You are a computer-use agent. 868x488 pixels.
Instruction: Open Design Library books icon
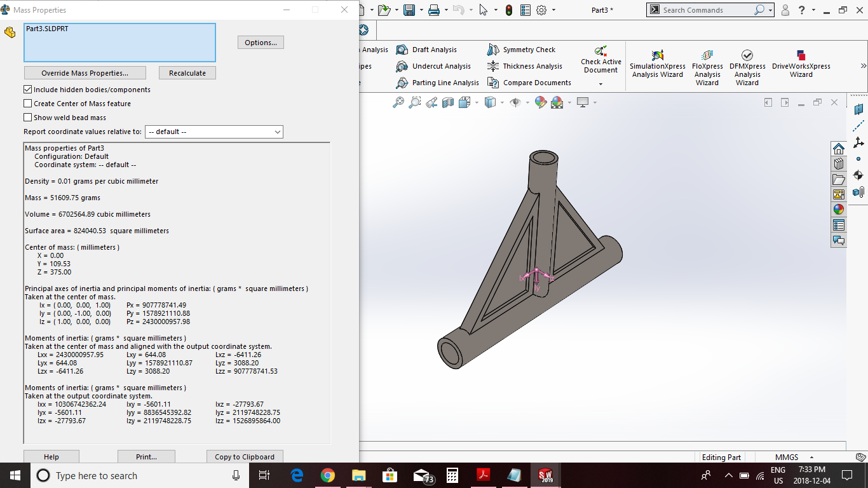pos(839,164)
